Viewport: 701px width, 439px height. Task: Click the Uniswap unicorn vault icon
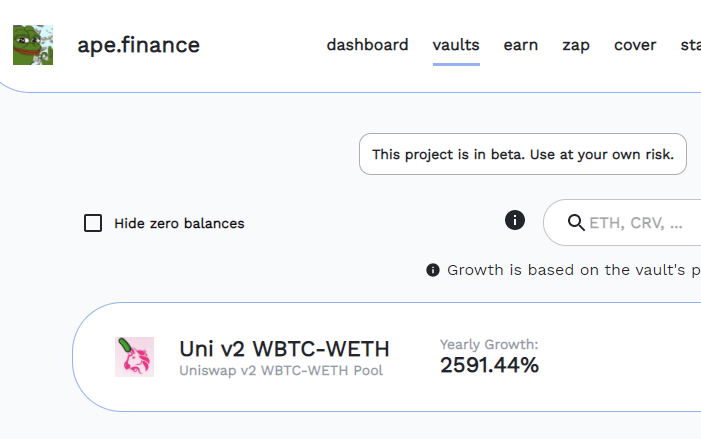[x=135, y=357]
